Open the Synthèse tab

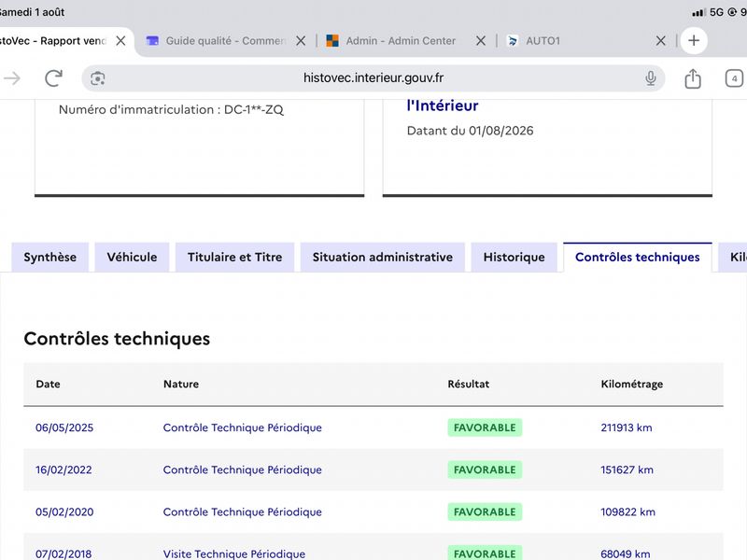50,258
